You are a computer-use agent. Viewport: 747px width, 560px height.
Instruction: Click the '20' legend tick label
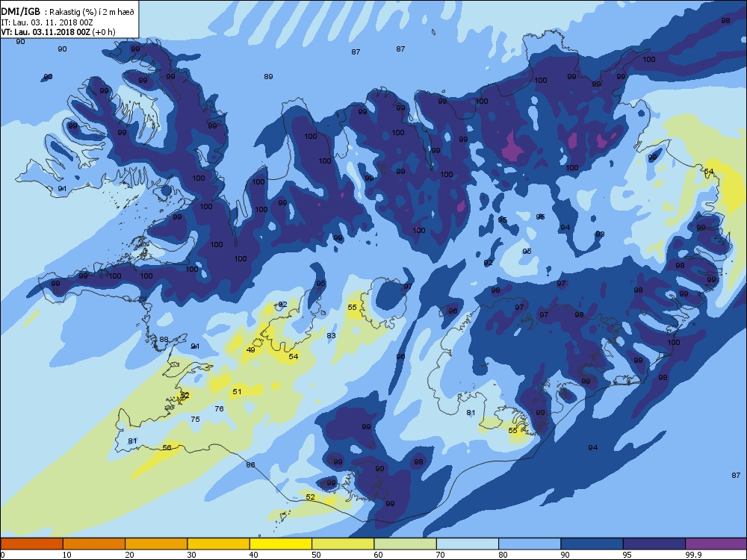(129, 555)
